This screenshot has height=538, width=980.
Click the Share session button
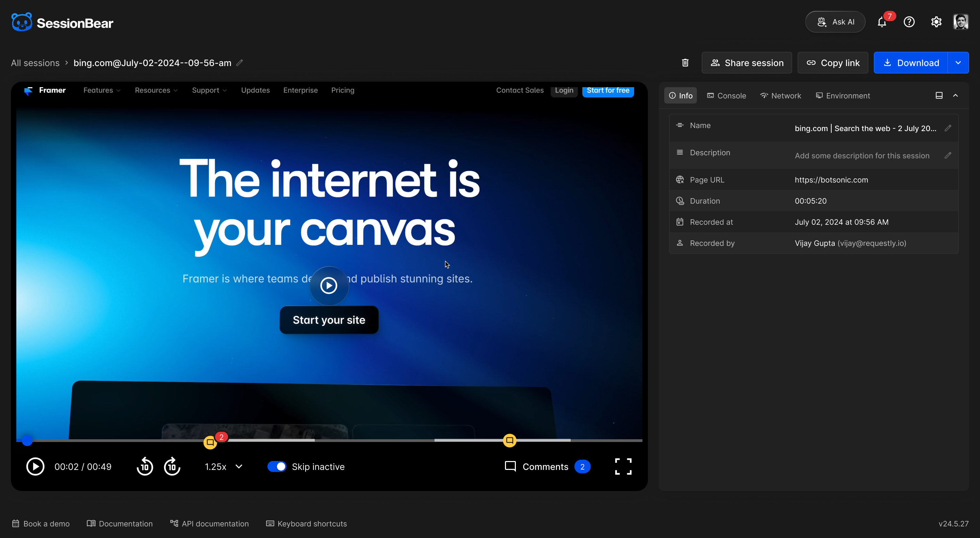747,62
